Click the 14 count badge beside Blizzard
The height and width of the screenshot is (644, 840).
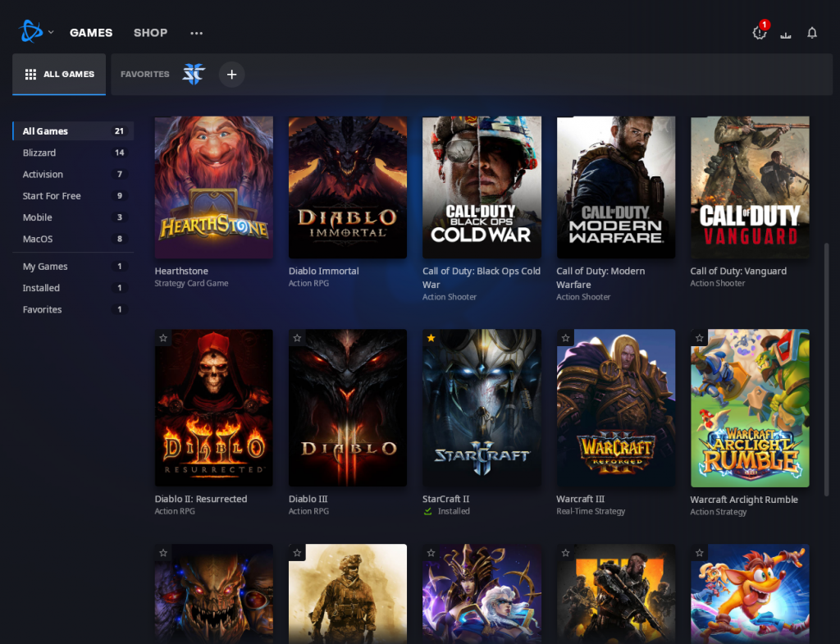click(119, 153)
